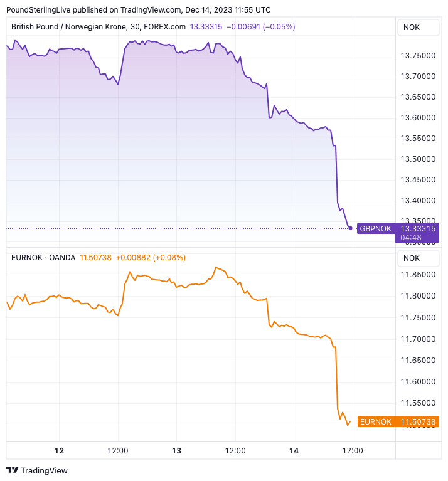Viewport: 448px width, 481px height.
Task: Click the TradingView logo icon
Action: [13, 470]
